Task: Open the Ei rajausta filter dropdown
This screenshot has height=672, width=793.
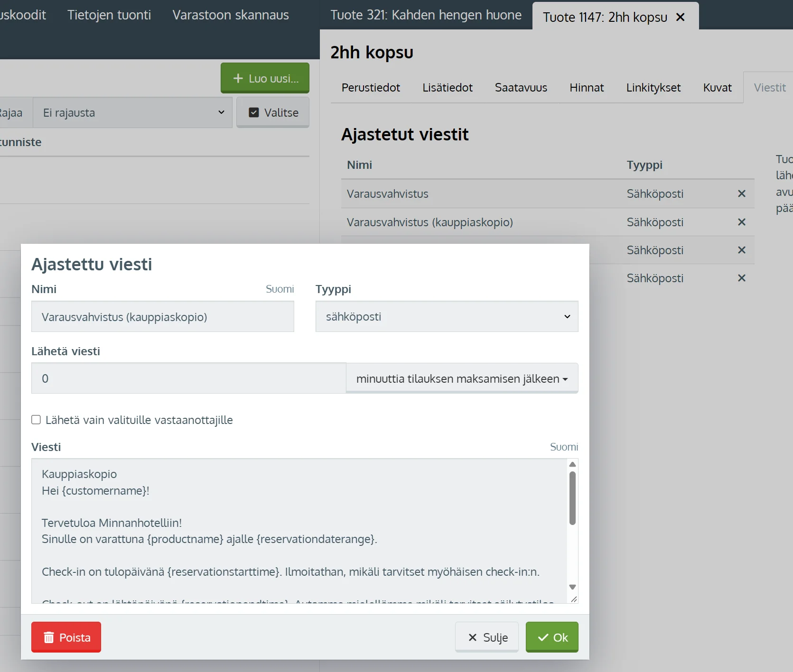Action: click(132, 113)
